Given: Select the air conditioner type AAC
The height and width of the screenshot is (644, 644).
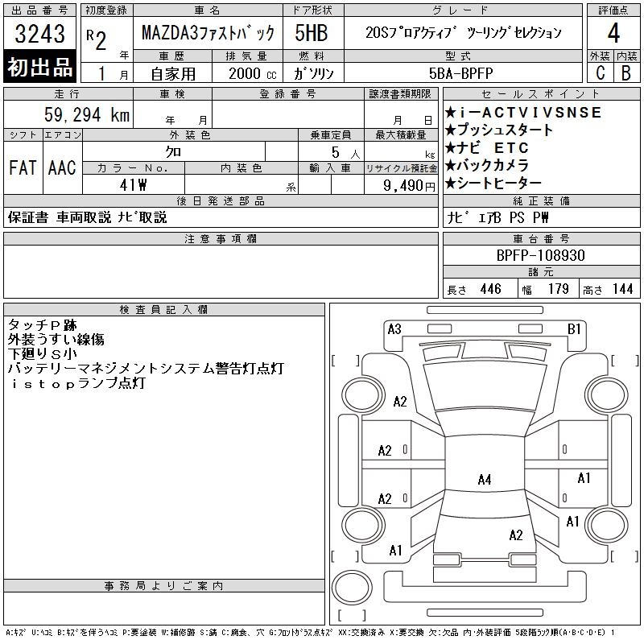Looking at the screenshot, I should pyautogui.click(x=62, y=167).
